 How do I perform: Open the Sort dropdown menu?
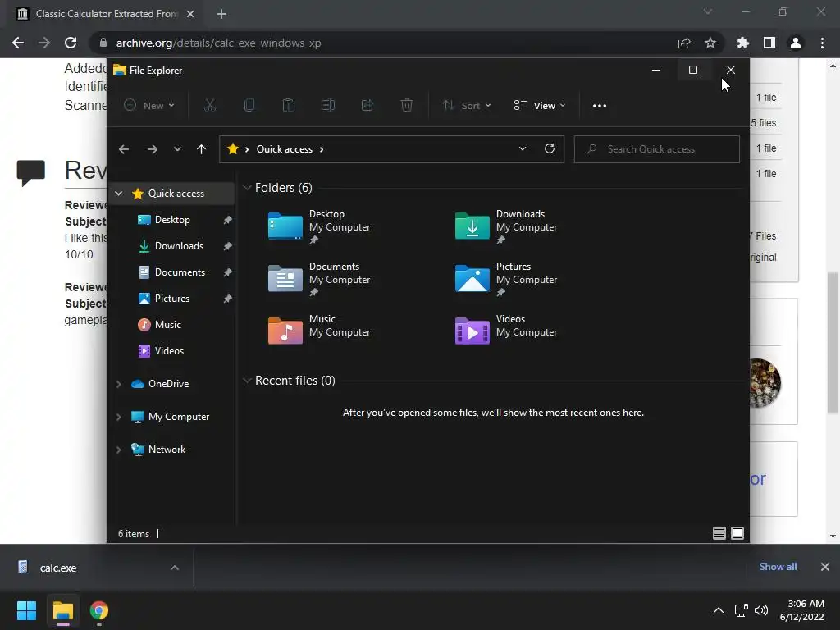click(x=467, y=106)
